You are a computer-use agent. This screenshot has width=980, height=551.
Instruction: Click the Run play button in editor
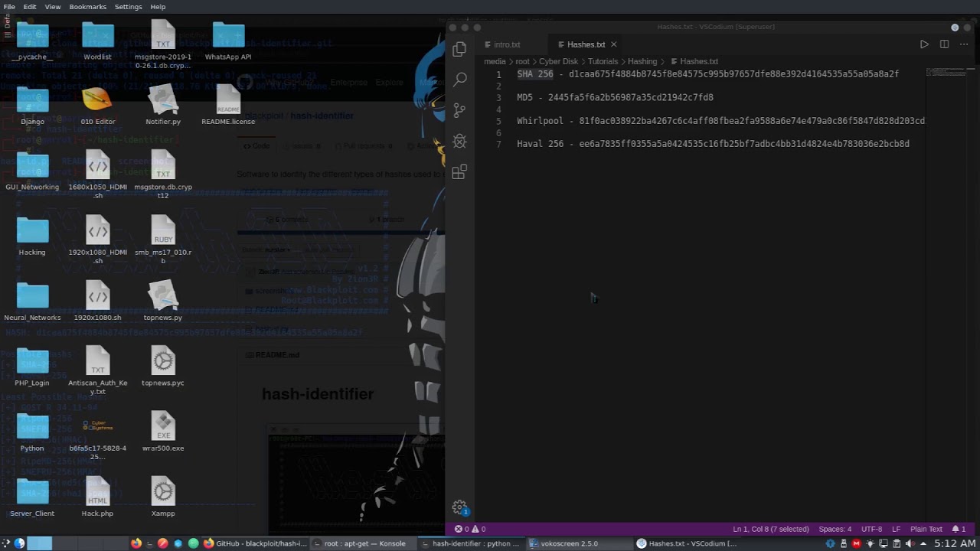tap(924, 44)
